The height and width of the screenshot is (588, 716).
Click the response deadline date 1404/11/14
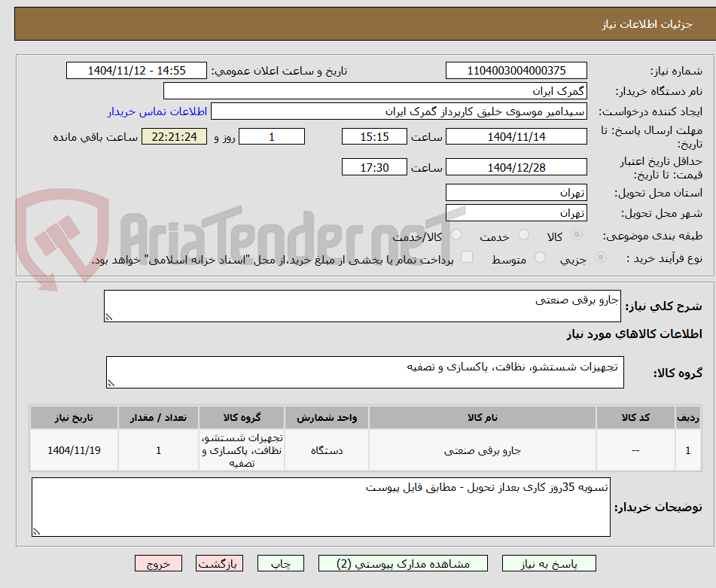pyautogui.click(x=516, y=136)
